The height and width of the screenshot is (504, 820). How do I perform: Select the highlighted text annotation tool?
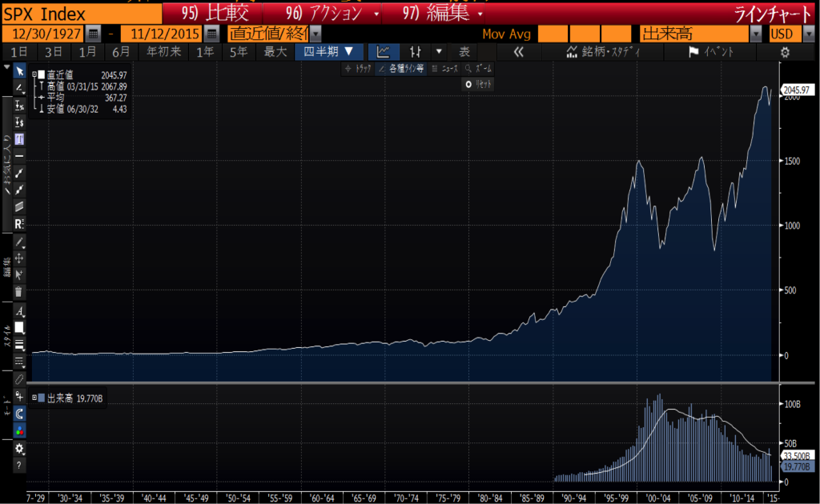click(x=19, y=139)
